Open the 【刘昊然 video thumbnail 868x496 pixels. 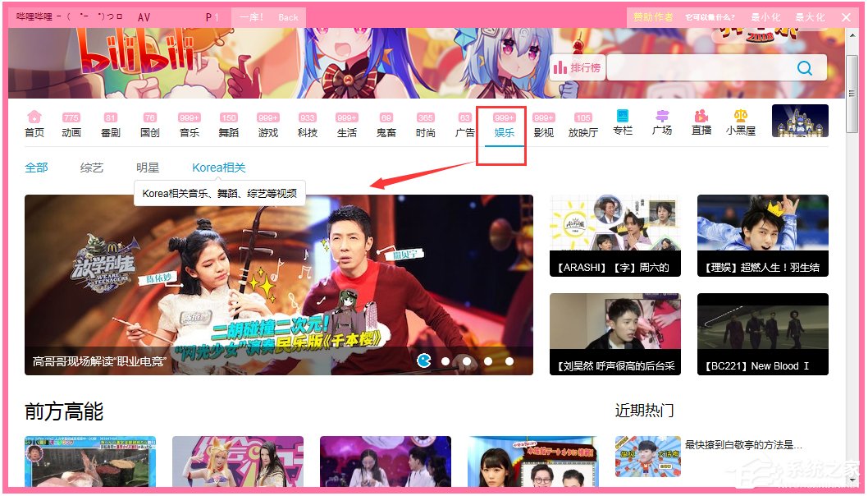click(x=615, y=334)
